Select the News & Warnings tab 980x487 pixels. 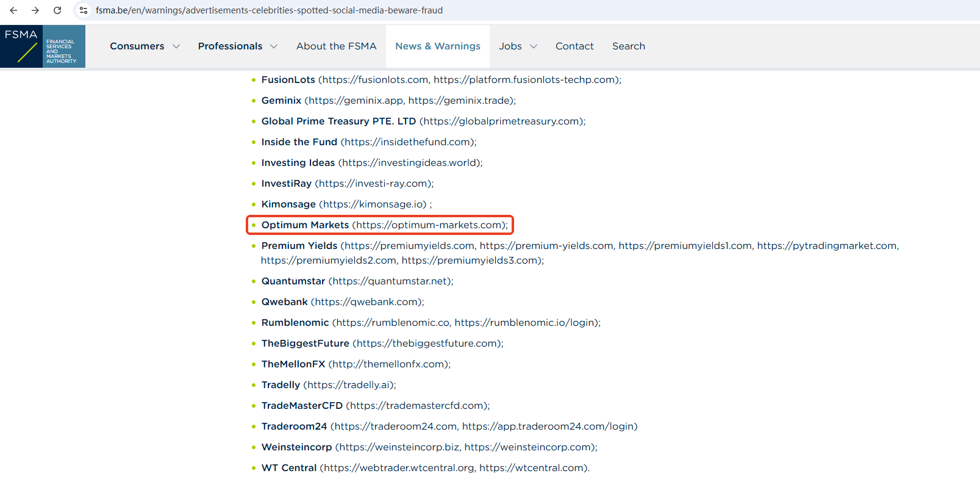click(437, 46)
